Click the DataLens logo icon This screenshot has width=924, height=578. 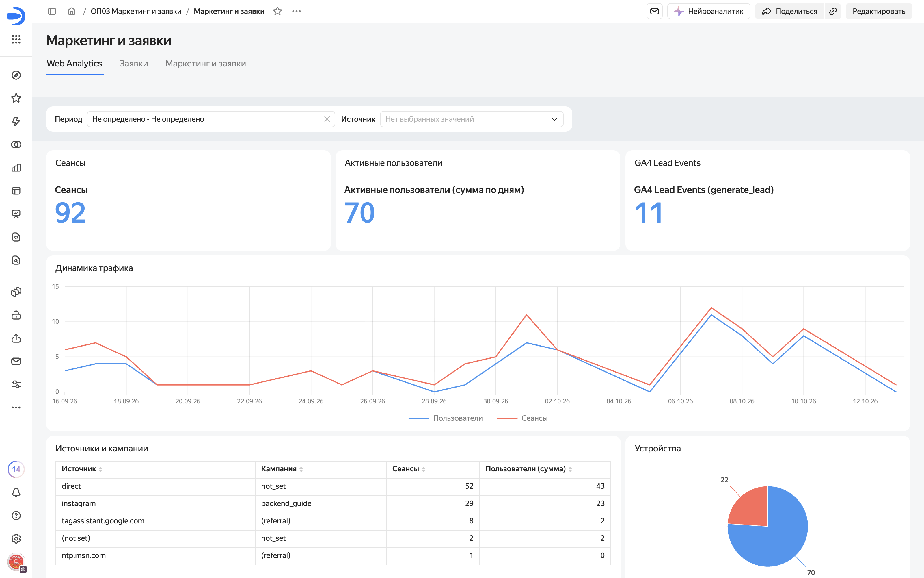click(x=16, y=16)
